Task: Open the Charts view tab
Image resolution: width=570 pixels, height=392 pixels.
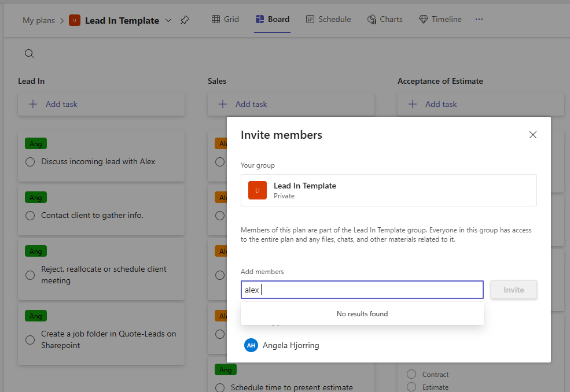Action: click(385, 19)
